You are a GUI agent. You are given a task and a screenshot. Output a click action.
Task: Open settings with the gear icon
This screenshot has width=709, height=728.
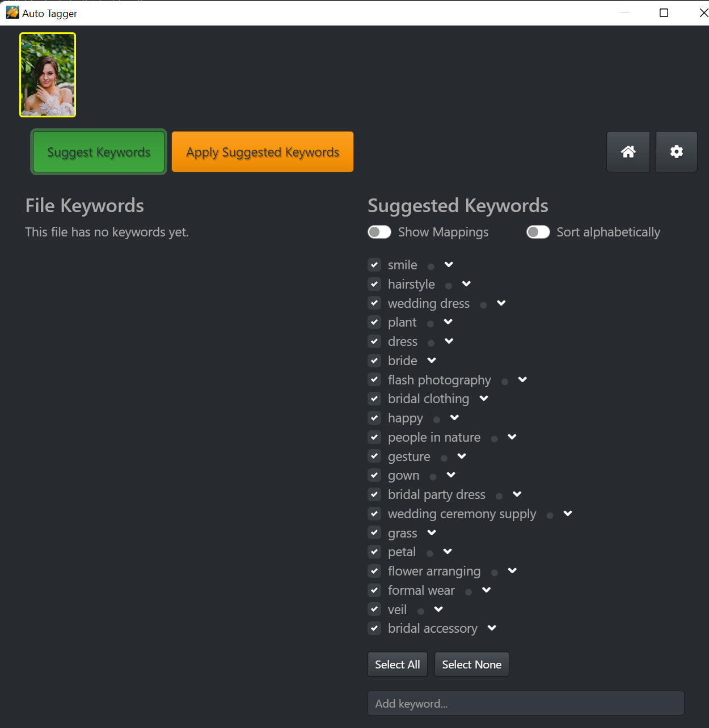click(676, 152)
